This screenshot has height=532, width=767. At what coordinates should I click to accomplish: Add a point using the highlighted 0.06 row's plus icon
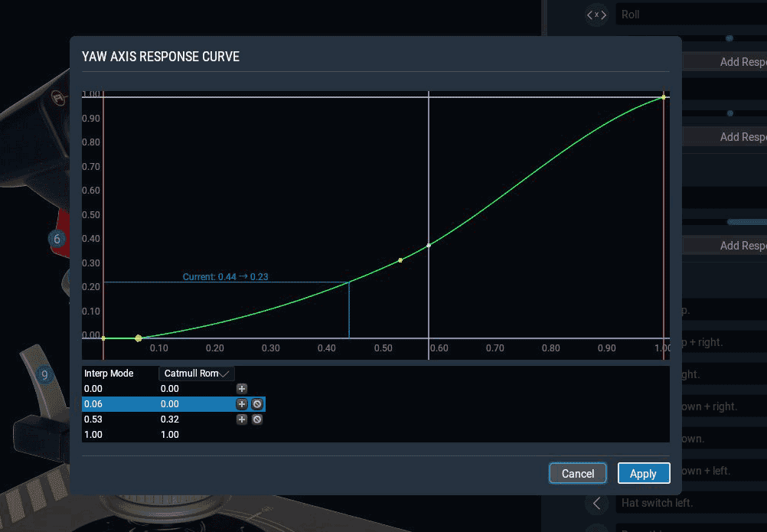pyautogui.click(x=242, y=403)
